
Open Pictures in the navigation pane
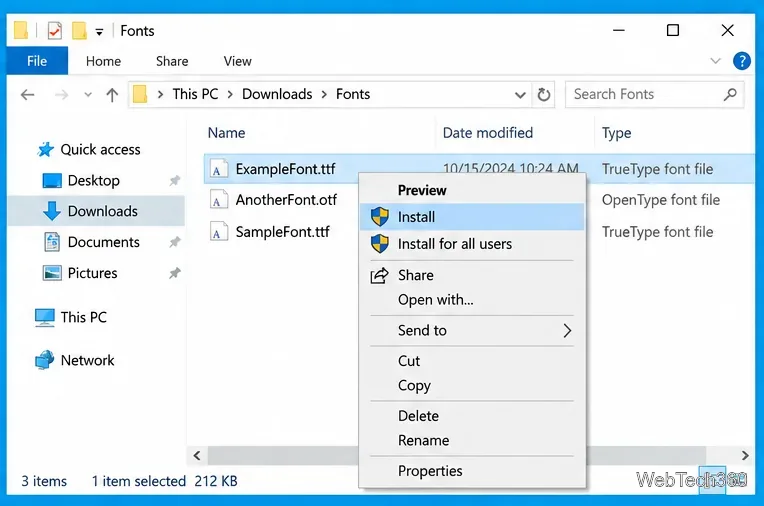pyautogui.click(x=92, y=273)
